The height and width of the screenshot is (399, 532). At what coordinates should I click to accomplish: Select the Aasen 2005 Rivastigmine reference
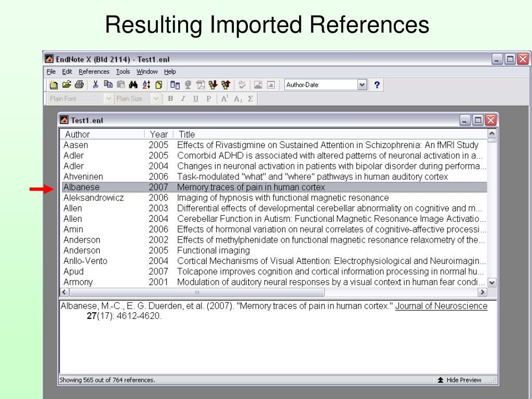click(274, 145)
